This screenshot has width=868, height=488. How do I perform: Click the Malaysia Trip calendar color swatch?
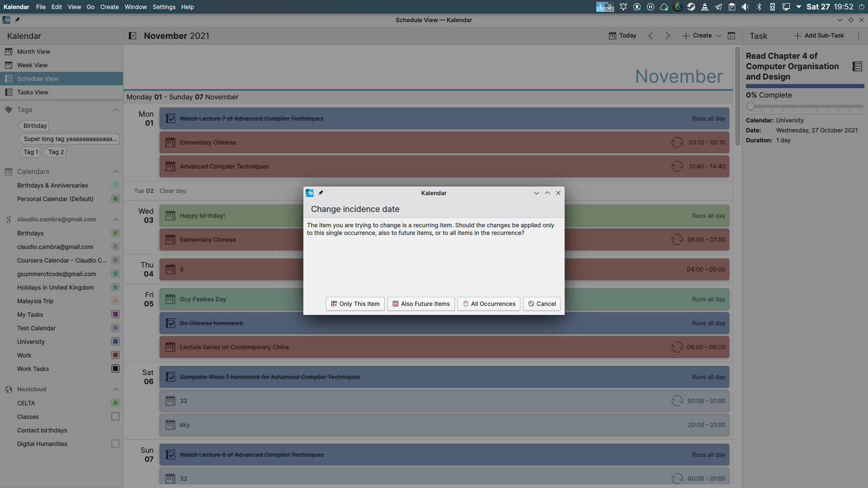[x=115, y=301]
